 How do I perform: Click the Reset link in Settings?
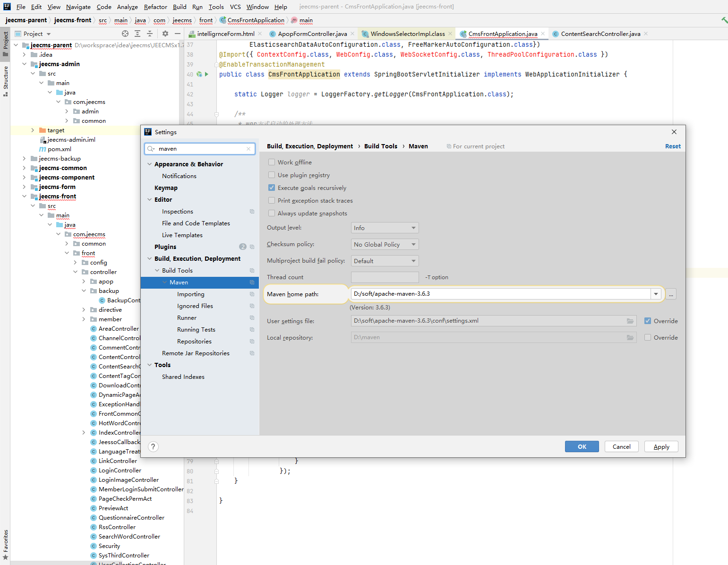[x=673, y=146]
